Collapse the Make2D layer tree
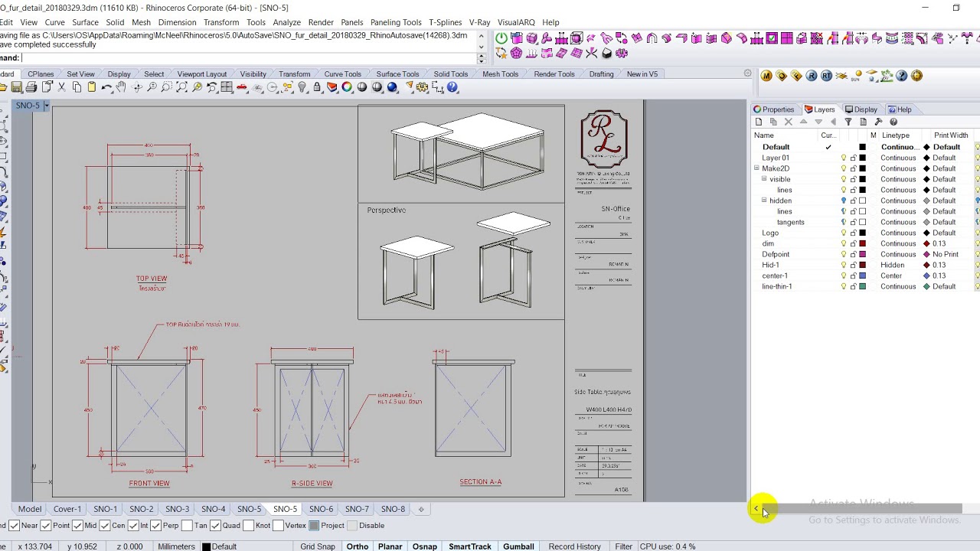This screenshot has height=551, width=980. [x=756, y=168]
